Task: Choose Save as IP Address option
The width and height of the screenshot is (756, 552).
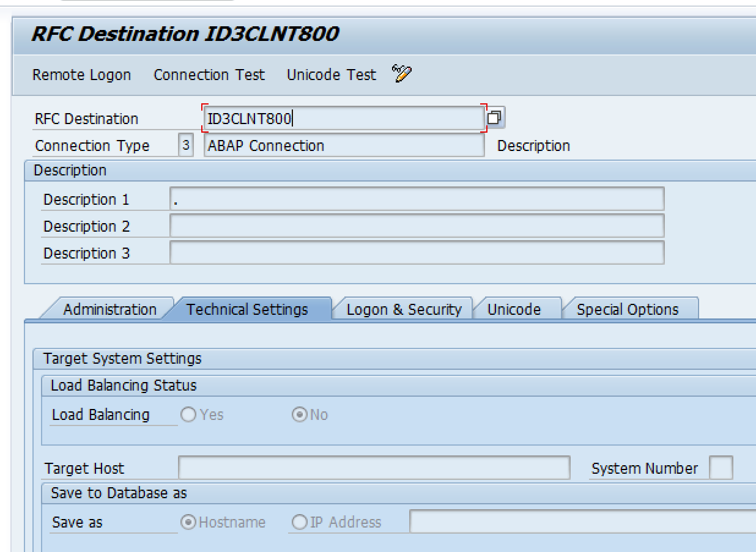Action: pos(300,523)
